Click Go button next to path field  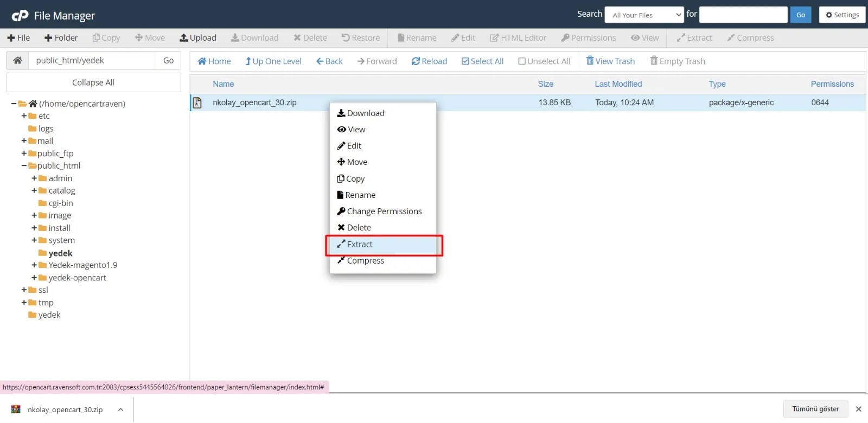pyautogui.click(x=168, y=60)
